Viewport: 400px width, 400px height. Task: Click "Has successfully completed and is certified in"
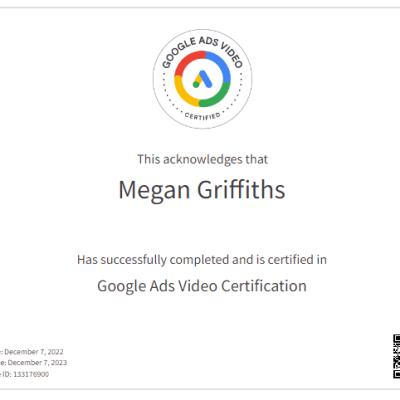pyautogui.click(x=202, y=260)
